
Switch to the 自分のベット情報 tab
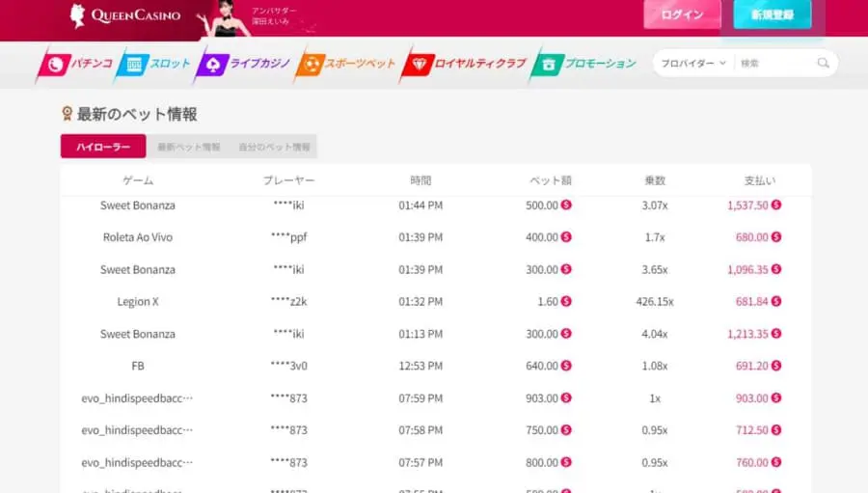(x=274, y=147)
